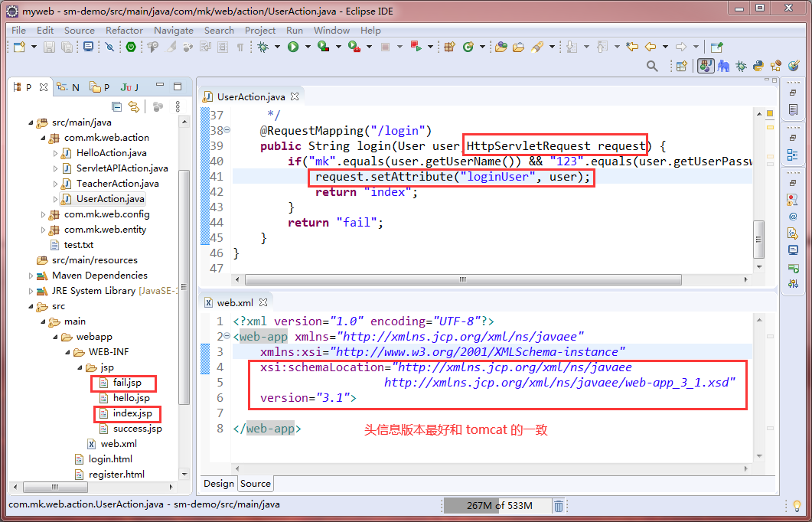Close the web.xml editor tab
Screen dimensions: 812x522
263,302
